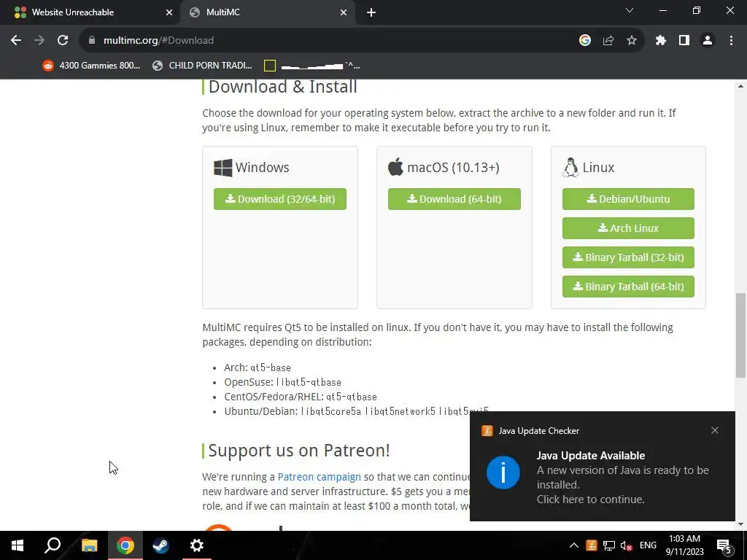Image resolution: width=747 pixels, height=560 pixels.
Task: Select the MultiMC tab
Action: pyautogui.click(x=267, y=12)
